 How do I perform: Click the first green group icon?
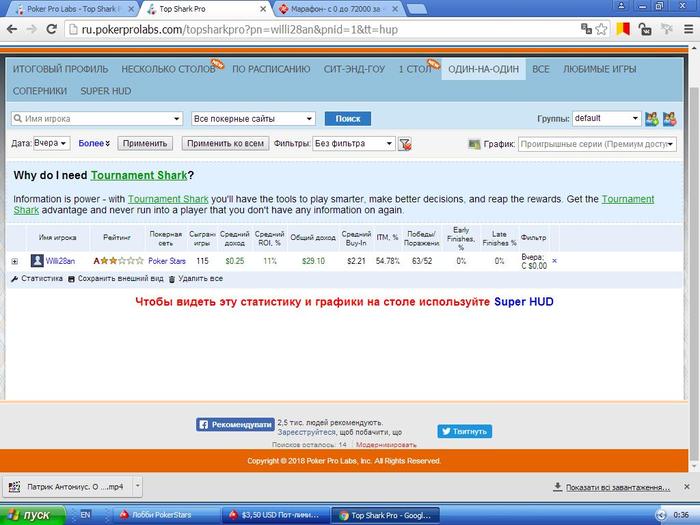pyautogui.click(x=651, y=119)
